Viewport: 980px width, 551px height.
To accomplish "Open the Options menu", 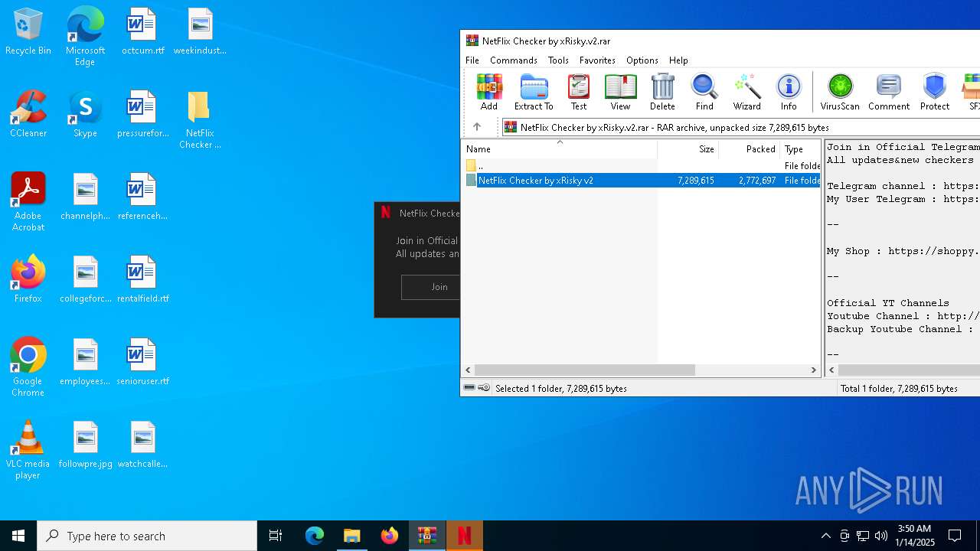I will click(x=642, y=60).
